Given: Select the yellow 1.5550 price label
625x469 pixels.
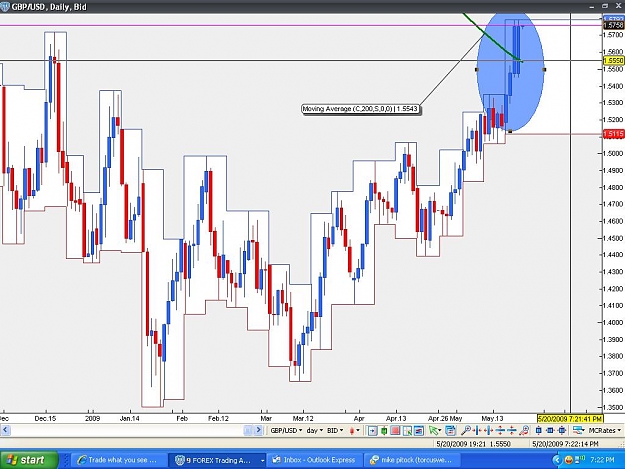Looking at the screenshot, I should [613, 61].
